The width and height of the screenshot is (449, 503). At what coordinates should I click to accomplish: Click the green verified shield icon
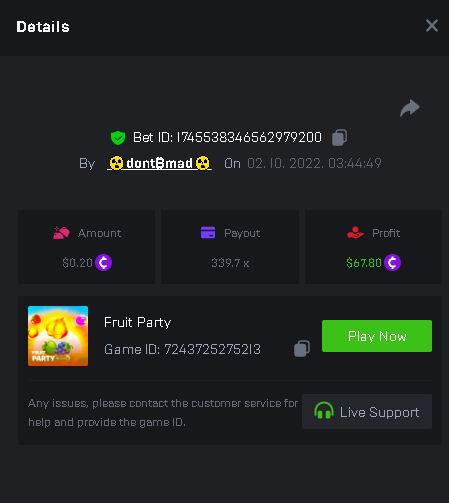(x=118, y=138)
